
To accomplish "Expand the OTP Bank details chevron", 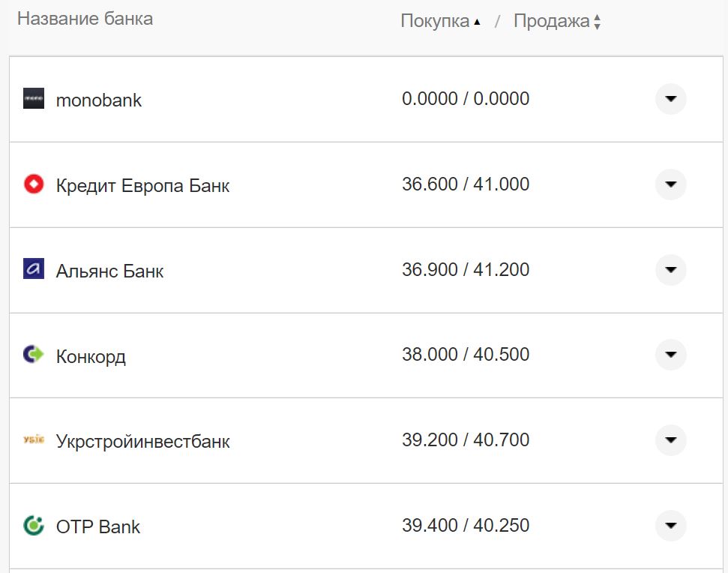I will [670, 526].
